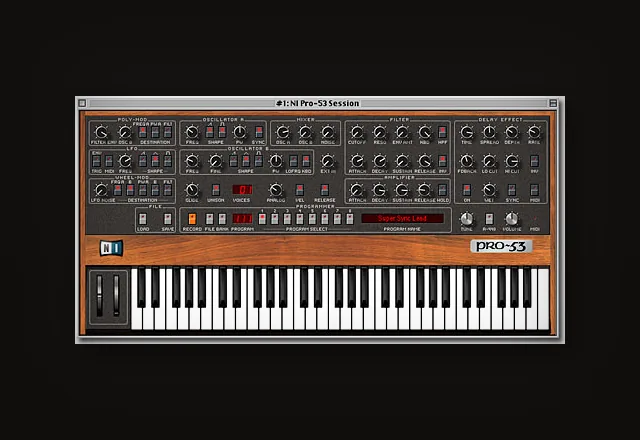Viewport: 640px width, 440px height.
Task: Click Oscillator B Fine knob
Action: (x=216, y=161)
